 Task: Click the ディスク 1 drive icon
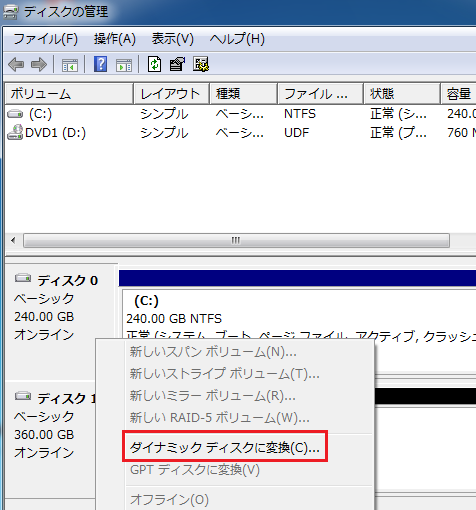click(x=23, y=396)
